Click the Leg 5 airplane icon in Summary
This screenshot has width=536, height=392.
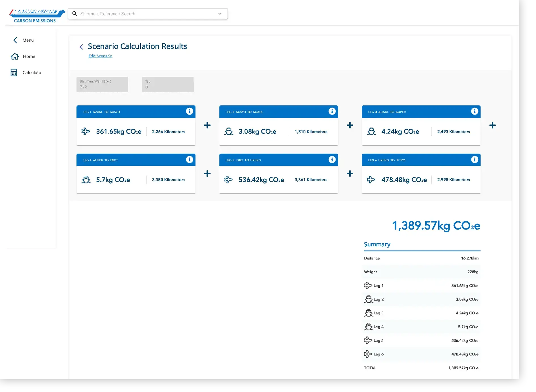pyautogui.click(x=368, y=340)
